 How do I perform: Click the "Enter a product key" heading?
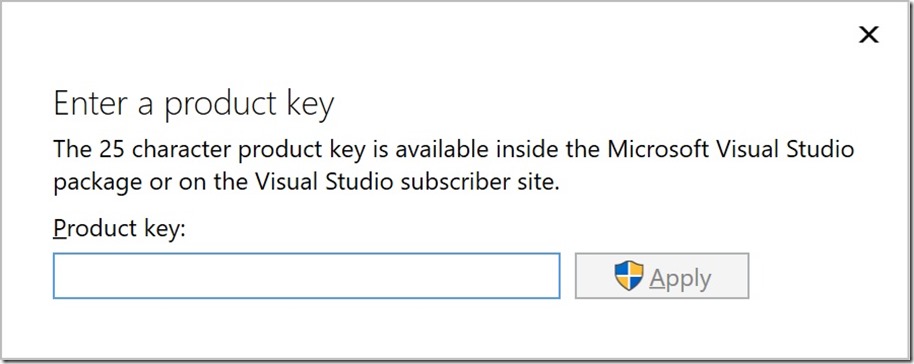coord(194,105)
